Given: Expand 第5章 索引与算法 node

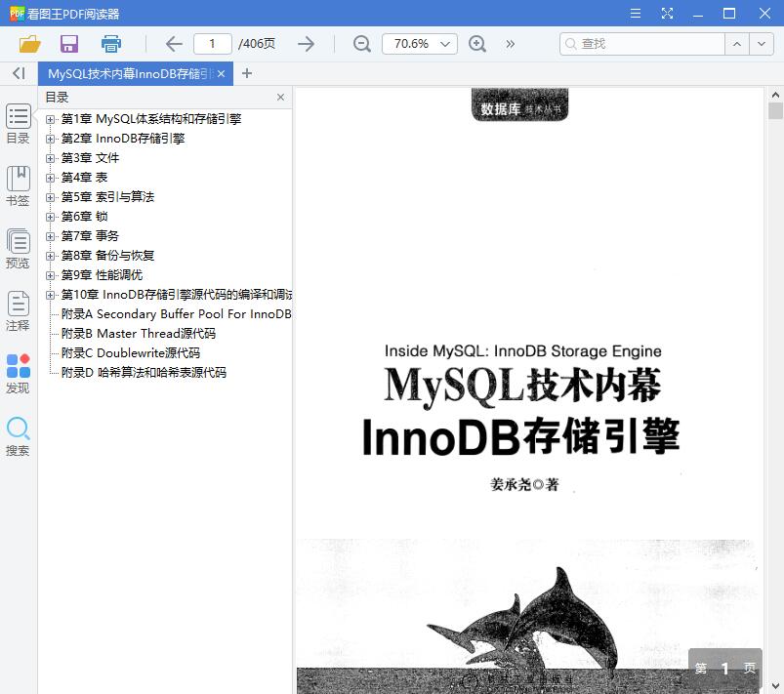Looking at the screenshot, I should pyautogui.click(x=50, y=197).
